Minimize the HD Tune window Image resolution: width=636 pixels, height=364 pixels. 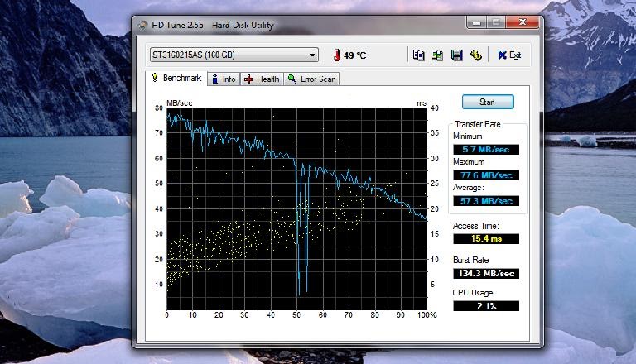click(477, 22)
